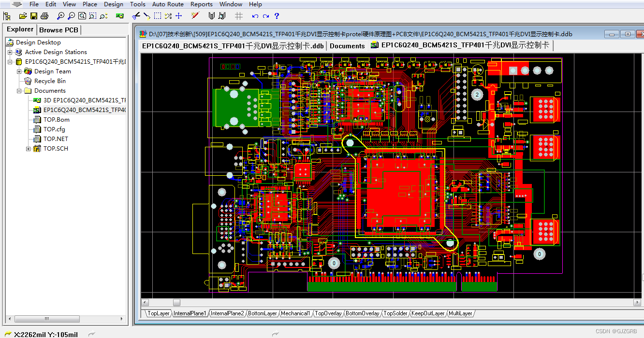Expand the TOP.SCH tree item
The height and width of the screenshot is (338, 644).
tap(28, 148)
